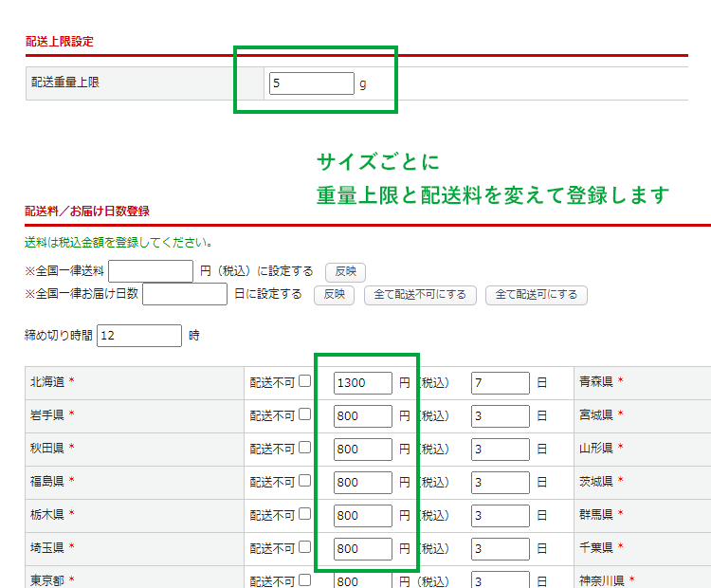Click the 全国一律送料 amount input field
Image resolution: width=711 pixels, height=588 pixels.
point(151,271)
